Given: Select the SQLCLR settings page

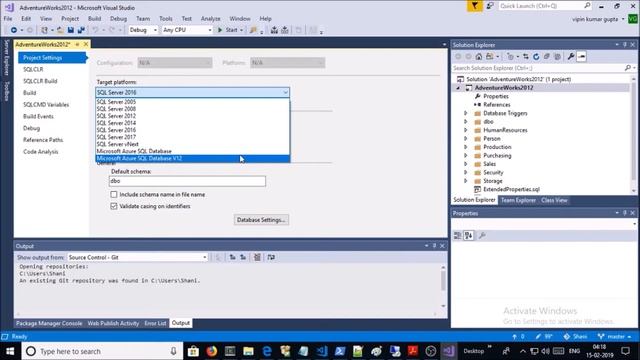Looking at the screenshot, I should pyautogui.click(x=33, y=69).
